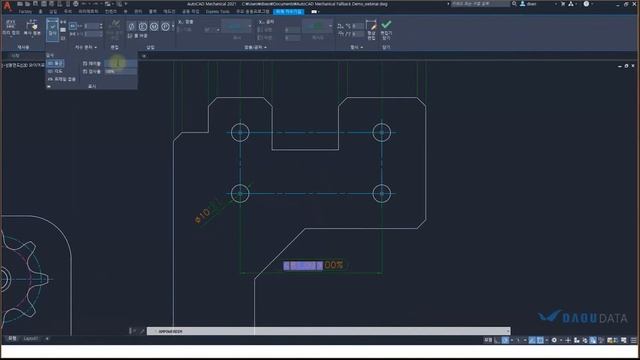Open the command line history dropdown arrow
The height and width of the screenshot is (360, 640).
pyautogui.click(x=508, y=331)
